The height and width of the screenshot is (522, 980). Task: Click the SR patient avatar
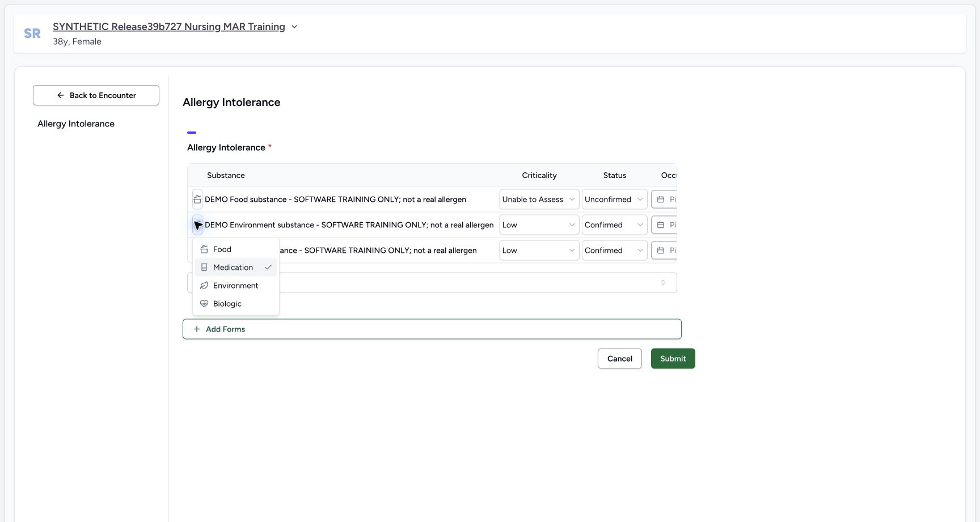(32, 33)
